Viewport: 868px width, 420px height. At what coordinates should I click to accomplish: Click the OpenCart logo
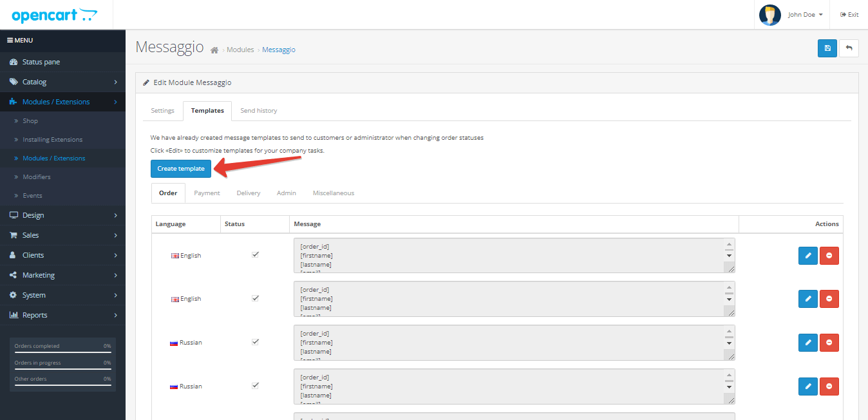point(55,15)
